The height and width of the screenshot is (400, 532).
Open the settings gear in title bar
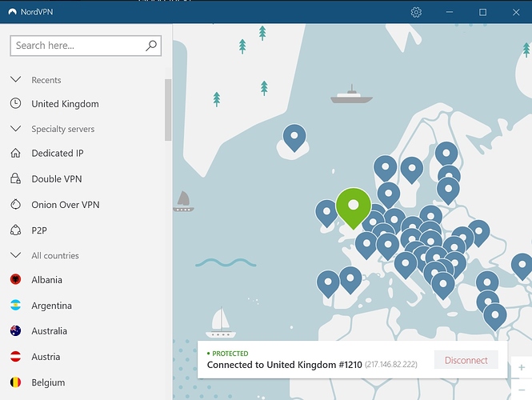click(416, 12)
